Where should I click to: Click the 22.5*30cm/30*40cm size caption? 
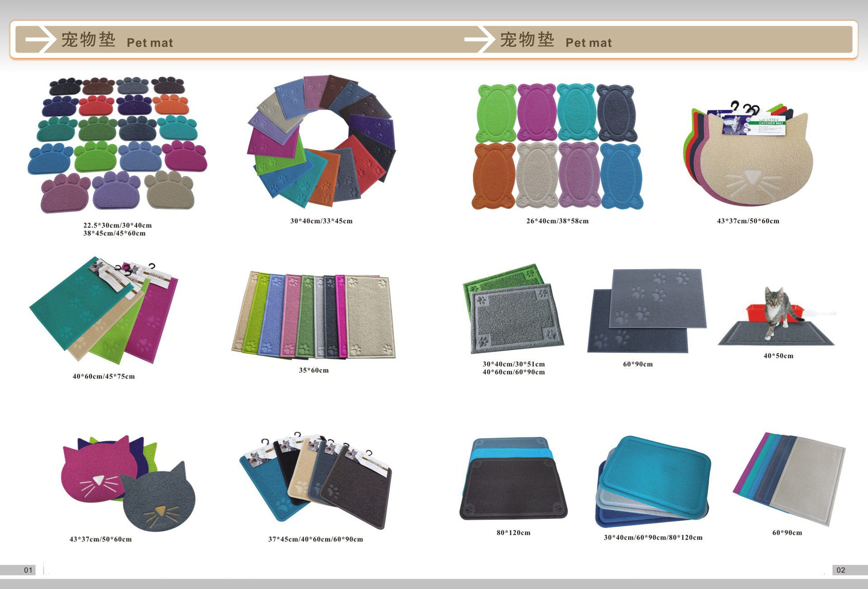117,225
